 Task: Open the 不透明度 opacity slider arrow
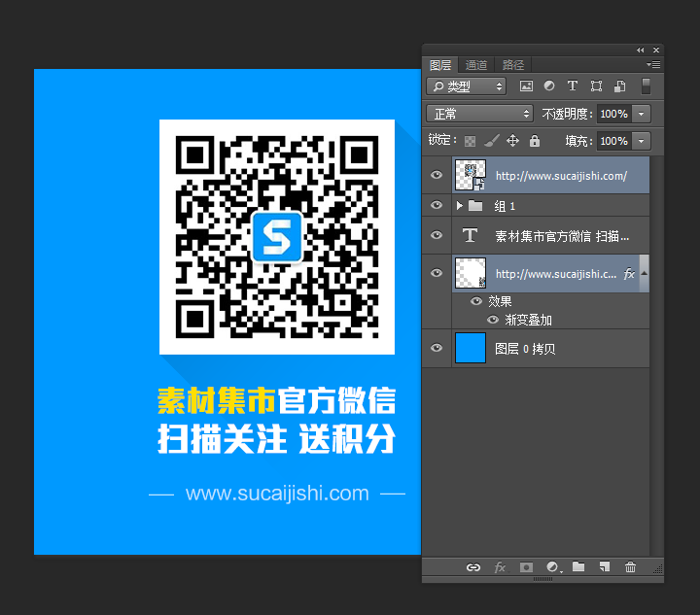coord(641,114)
